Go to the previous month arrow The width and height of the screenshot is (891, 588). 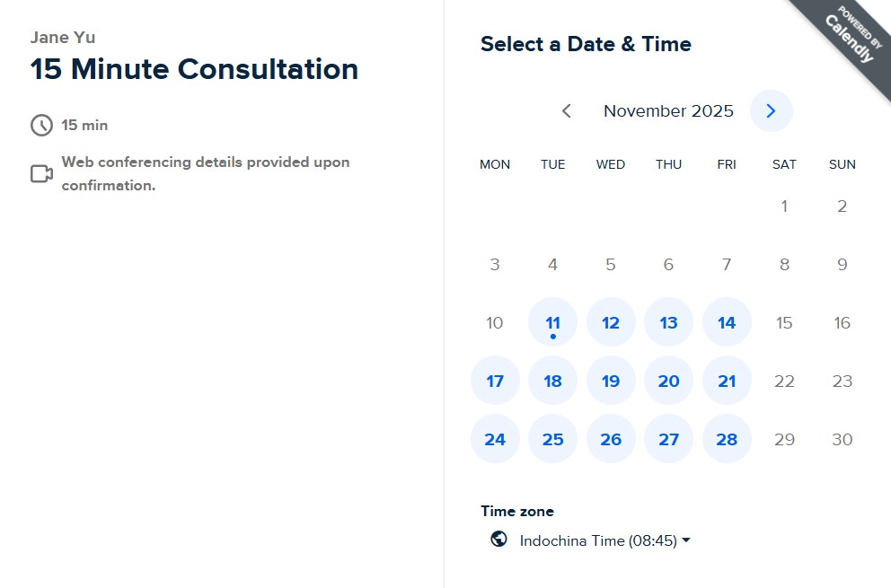[567, 111]
